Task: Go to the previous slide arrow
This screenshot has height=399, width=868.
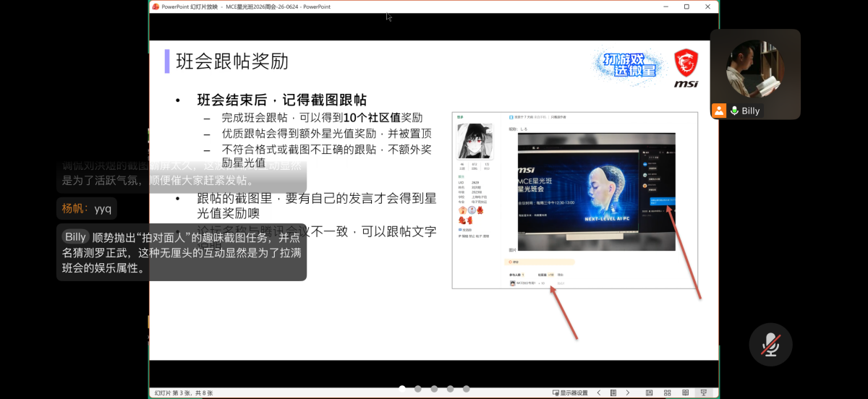Action: [x=599, y=392]
